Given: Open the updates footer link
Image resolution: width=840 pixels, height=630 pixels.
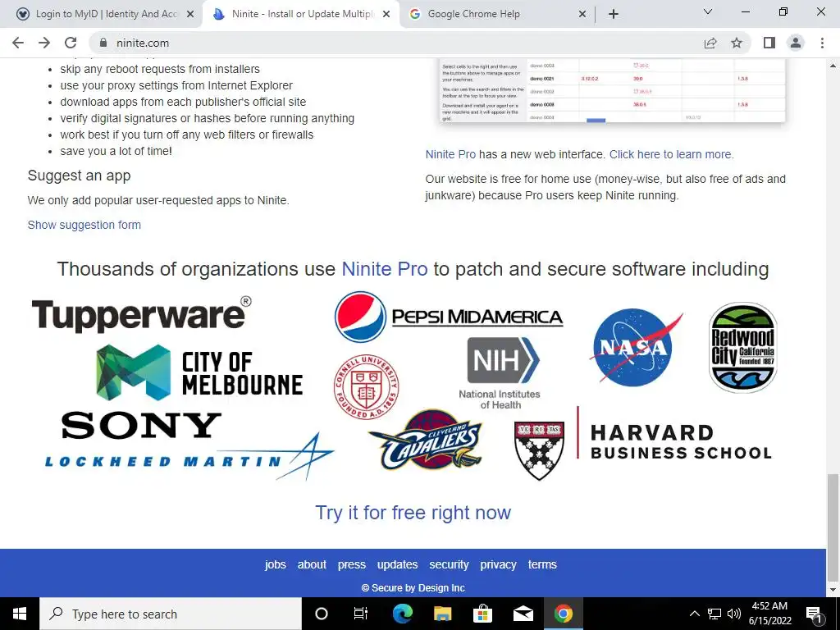Looking at the screenshot, I should tap(397, 564).
